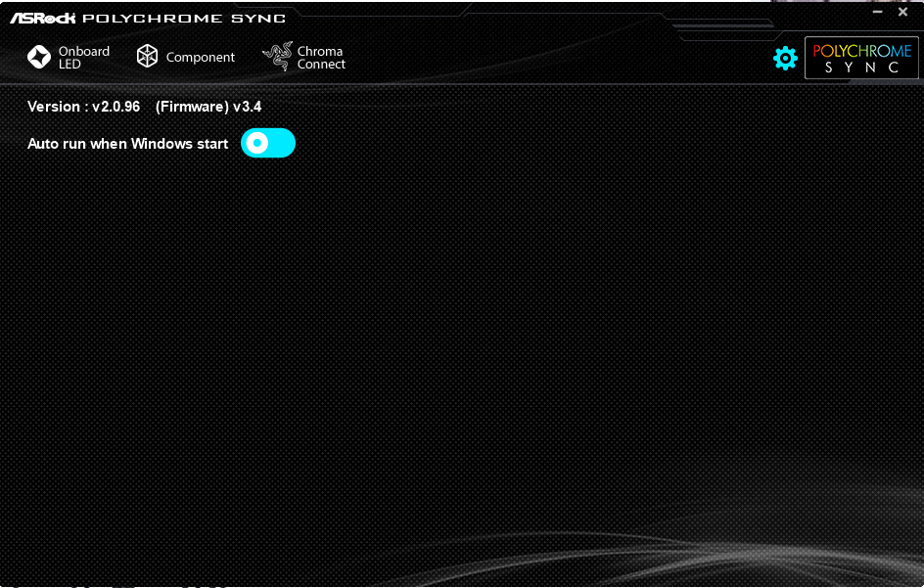Viewport: 924px width, 588px height.
Task: Toggle Auto run when Windows start switch
Action: click(268, 143)
